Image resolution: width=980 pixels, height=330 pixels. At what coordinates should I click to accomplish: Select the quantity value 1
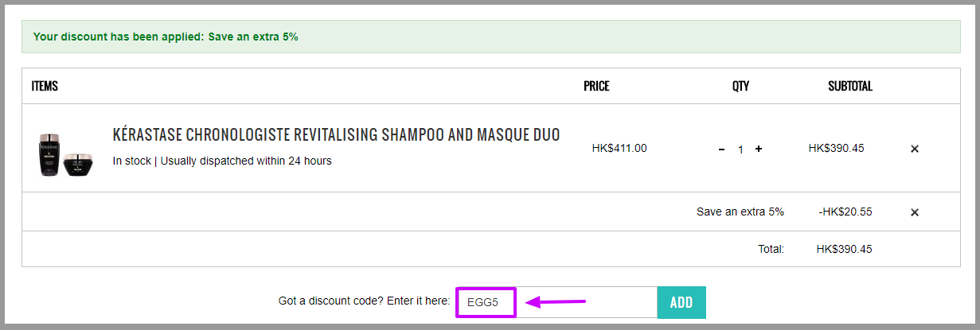click(740, 149)
